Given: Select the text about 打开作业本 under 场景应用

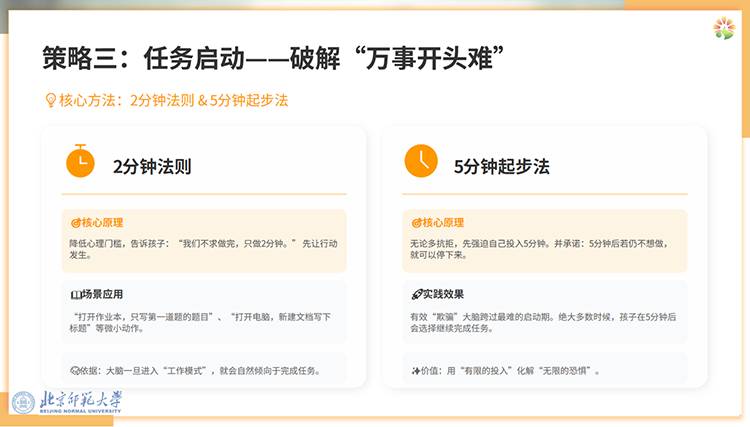Looking at the screenshot, I should pos(195,323).
